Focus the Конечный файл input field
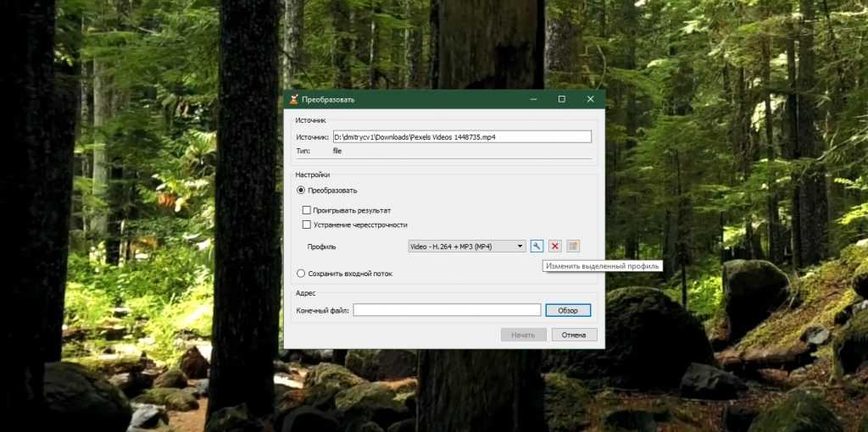868x432 pixels. (x=447, y=311)
